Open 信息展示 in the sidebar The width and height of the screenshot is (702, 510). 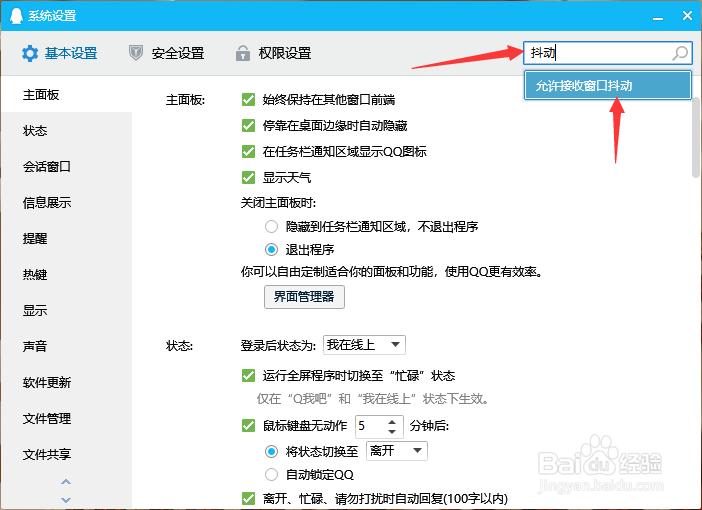(x=66, y=202)
